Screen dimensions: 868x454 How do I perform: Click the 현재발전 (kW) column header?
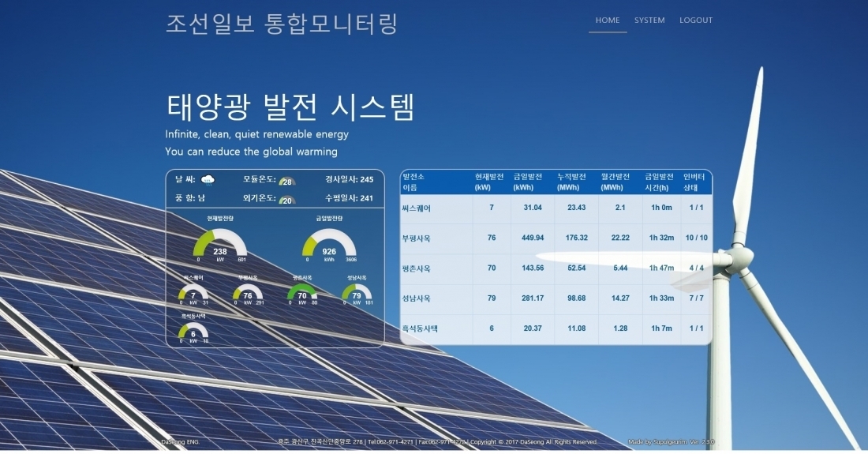point(491,182)
